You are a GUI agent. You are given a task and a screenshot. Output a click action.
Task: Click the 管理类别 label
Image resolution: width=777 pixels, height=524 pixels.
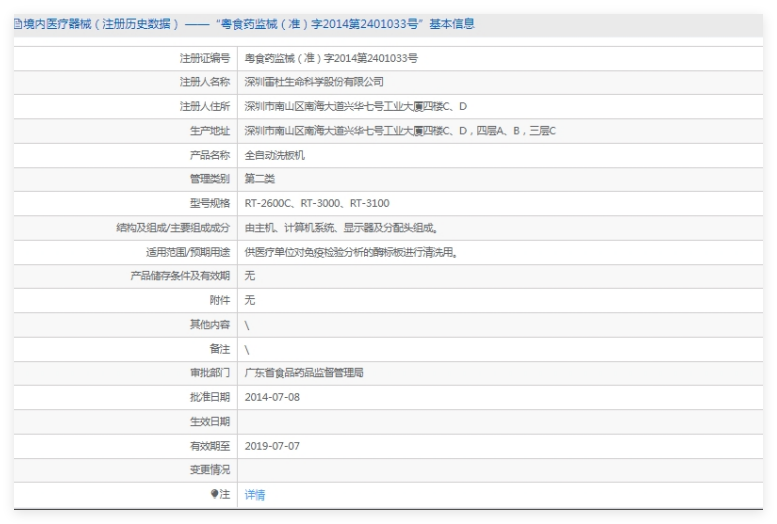[x=210, y=178]
